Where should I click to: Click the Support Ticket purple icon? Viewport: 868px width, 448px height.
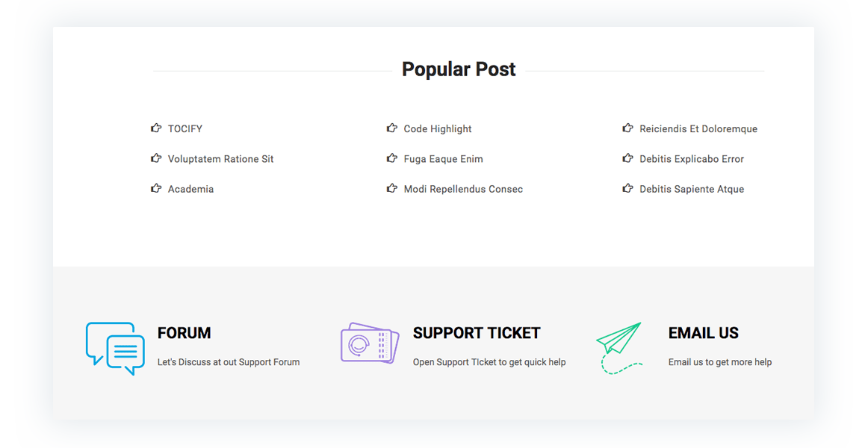click(x=370, y=343)
